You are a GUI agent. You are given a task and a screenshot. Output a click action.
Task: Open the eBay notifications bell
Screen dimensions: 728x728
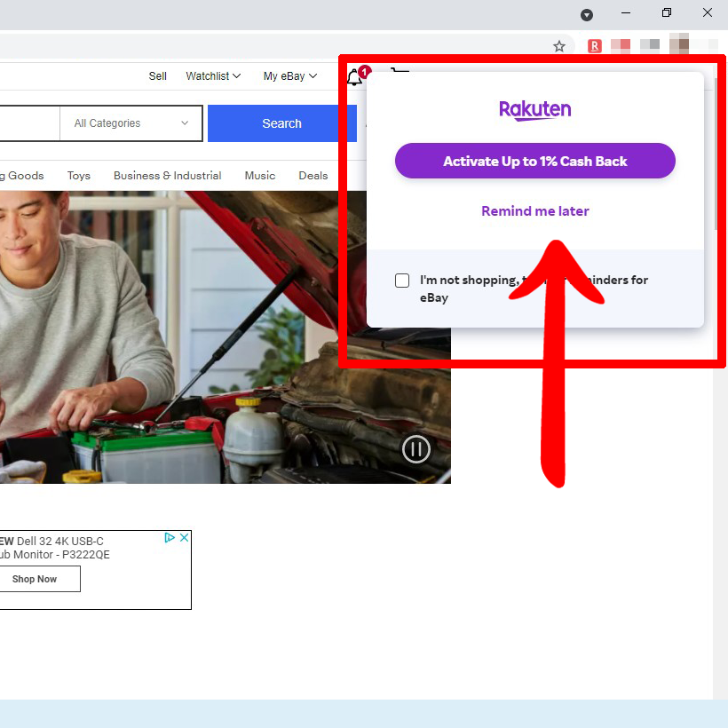click(355, 77)
